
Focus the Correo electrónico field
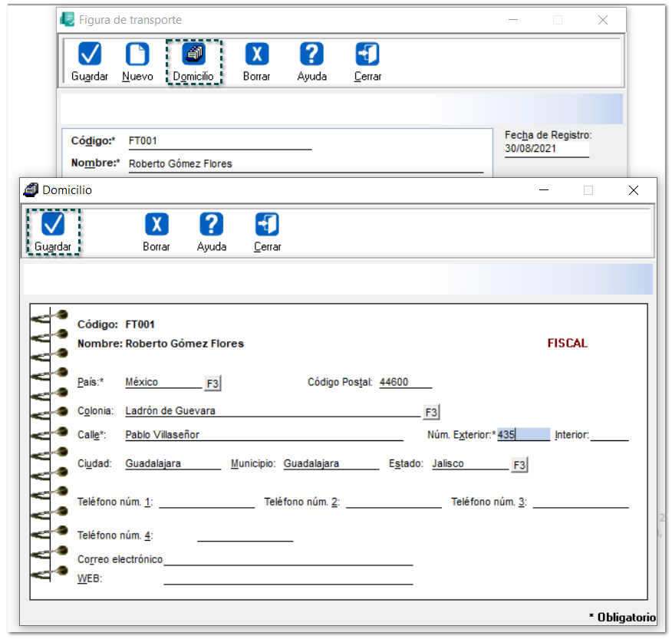(x=288, y=559)
